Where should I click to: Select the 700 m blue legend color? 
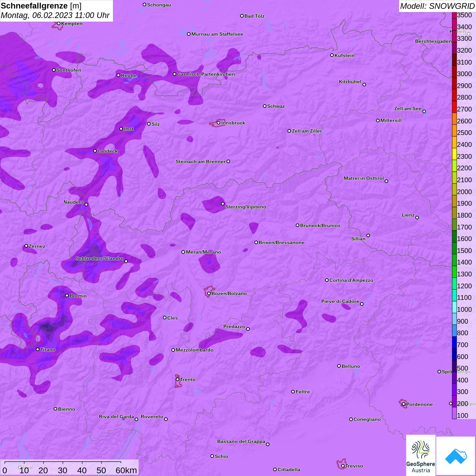tap(454, 342)
